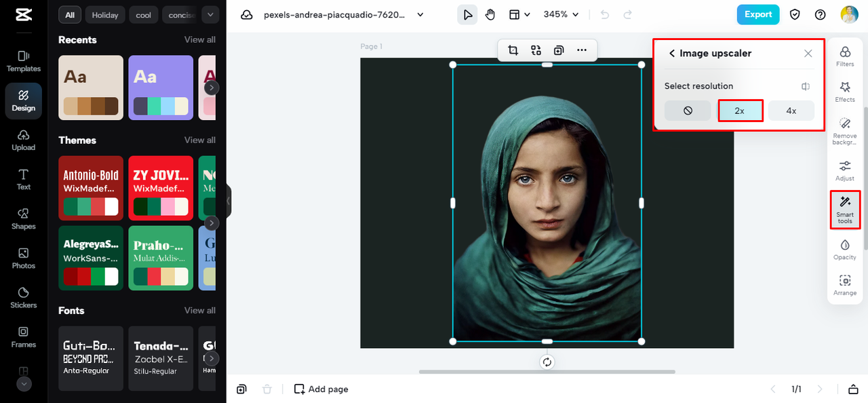
Task: Select the cool filter tag
Action: point(144,15)
